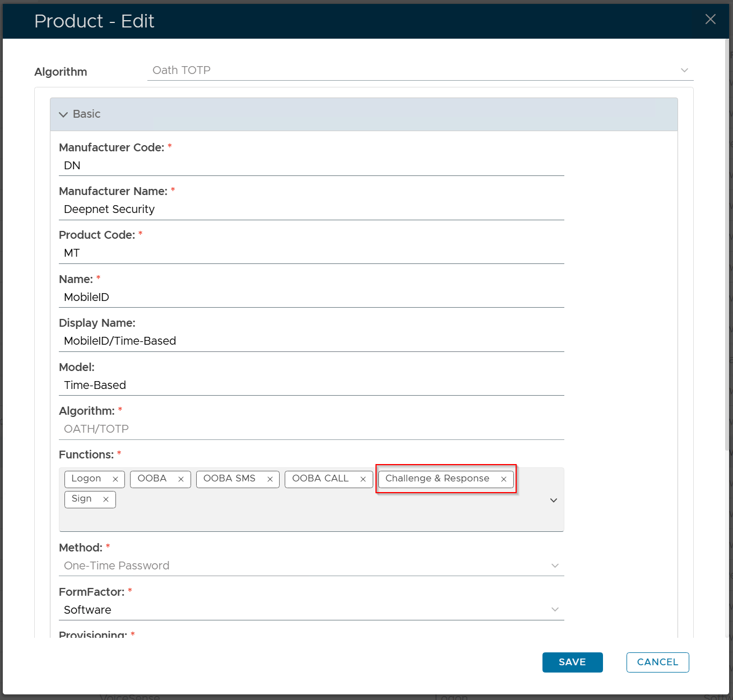Edit the Display Name field
The height and width of the screenshot is (700, 733).
coord(311,341)
